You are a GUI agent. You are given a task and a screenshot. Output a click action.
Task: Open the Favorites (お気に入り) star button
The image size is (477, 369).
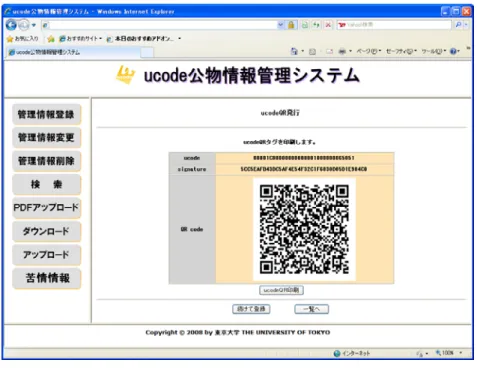coord(23,39)
